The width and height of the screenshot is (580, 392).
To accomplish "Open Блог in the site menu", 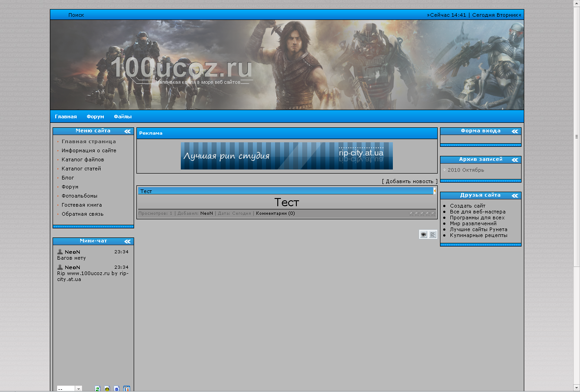I will pyautogui.click(x=68, y=178).
